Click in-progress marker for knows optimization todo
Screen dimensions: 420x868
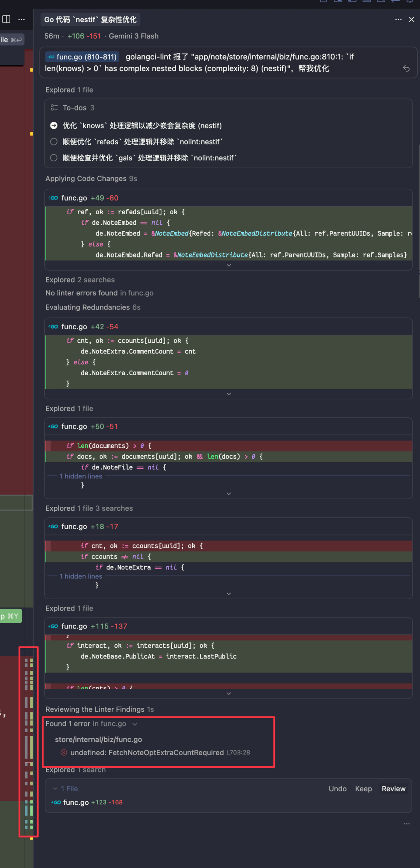point(54,126)
